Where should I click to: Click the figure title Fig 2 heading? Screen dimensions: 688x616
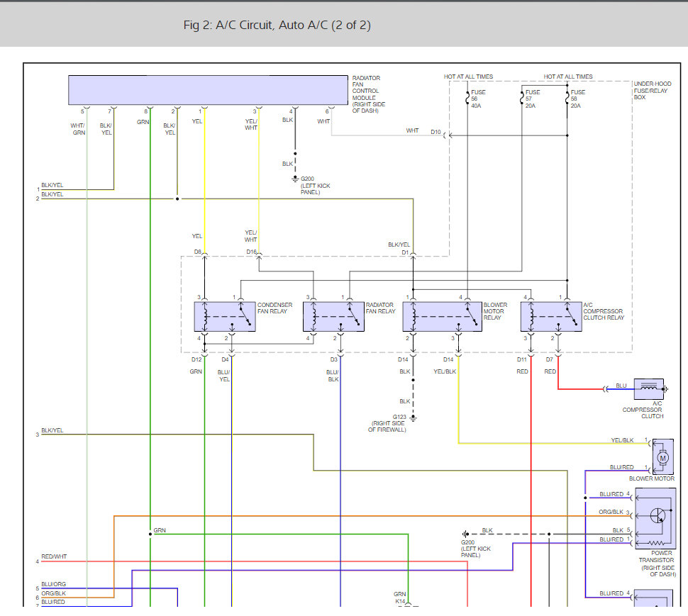277,26
